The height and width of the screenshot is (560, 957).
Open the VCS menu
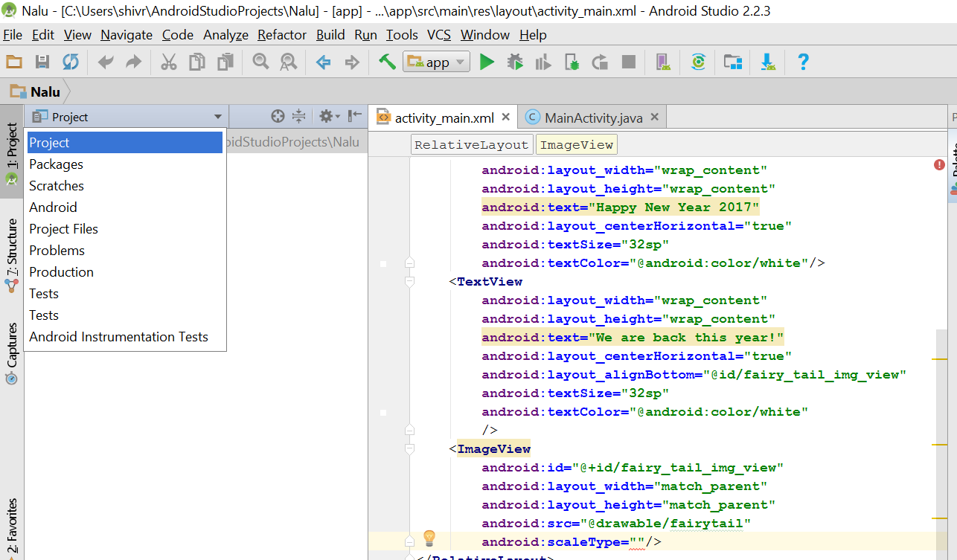pyautogui.click(x=439, y=35)
